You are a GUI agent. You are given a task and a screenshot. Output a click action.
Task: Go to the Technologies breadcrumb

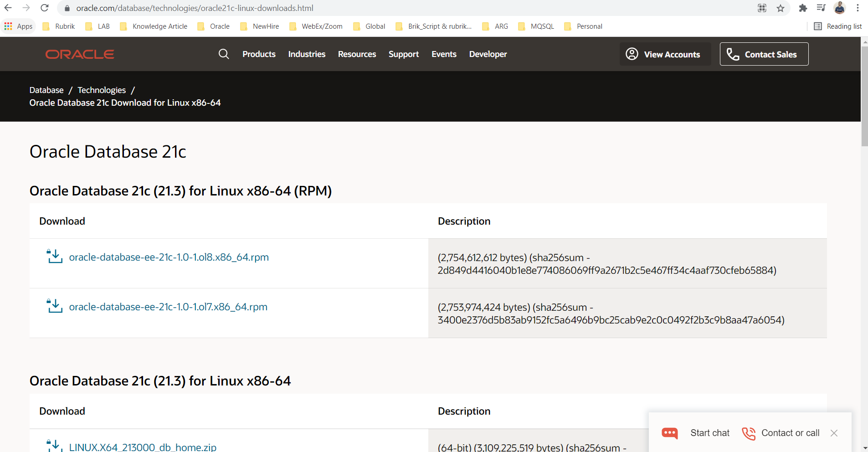pos(102,90)
